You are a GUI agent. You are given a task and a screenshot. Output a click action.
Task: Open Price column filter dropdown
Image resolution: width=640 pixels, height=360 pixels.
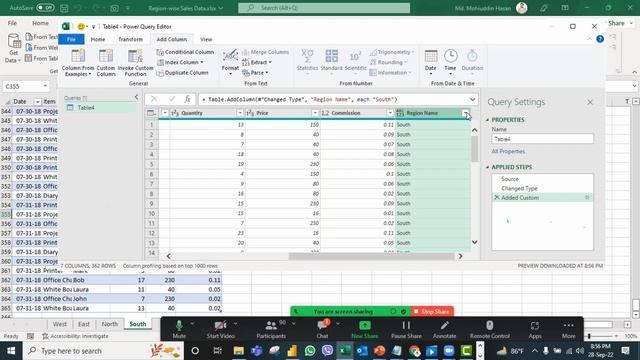point(315,113)
